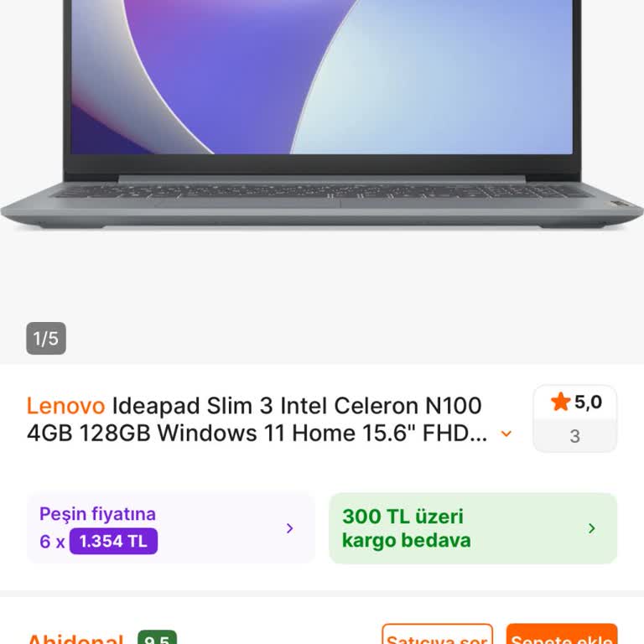Tap the 1/5 image counter badge
The width and height of the screenshot is (644, 644).
46,339
